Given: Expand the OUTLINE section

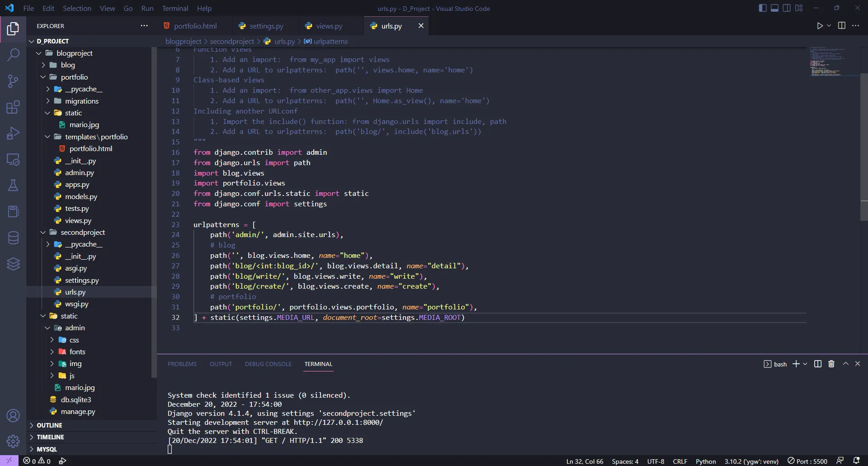Looking at the screenshot, I should coord(49,425).
